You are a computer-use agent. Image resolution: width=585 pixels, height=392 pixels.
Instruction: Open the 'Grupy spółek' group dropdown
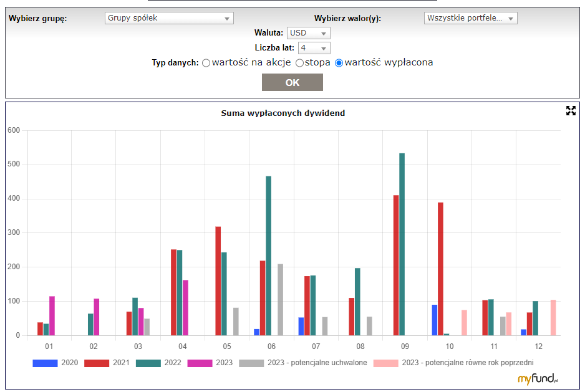tap(169, 18)
